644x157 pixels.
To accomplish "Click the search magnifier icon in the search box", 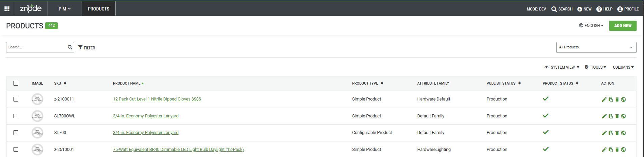I will click(x=70, y=47).
